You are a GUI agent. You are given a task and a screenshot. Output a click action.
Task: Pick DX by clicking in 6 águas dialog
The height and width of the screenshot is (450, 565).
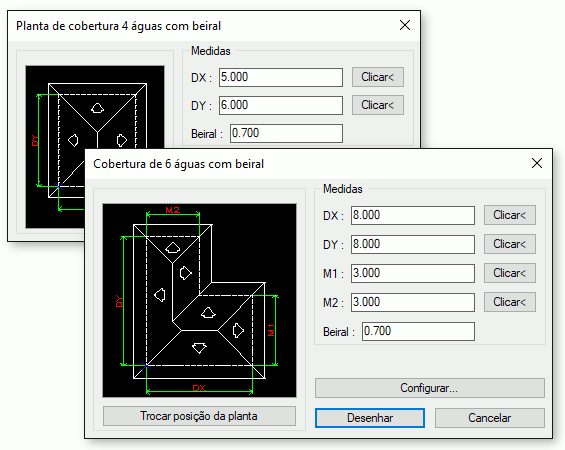[510, 215]
